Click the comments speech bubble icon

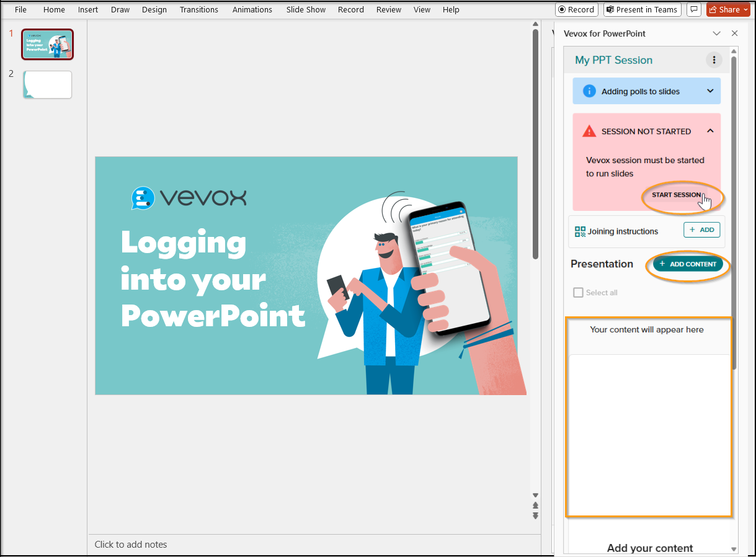694,9
